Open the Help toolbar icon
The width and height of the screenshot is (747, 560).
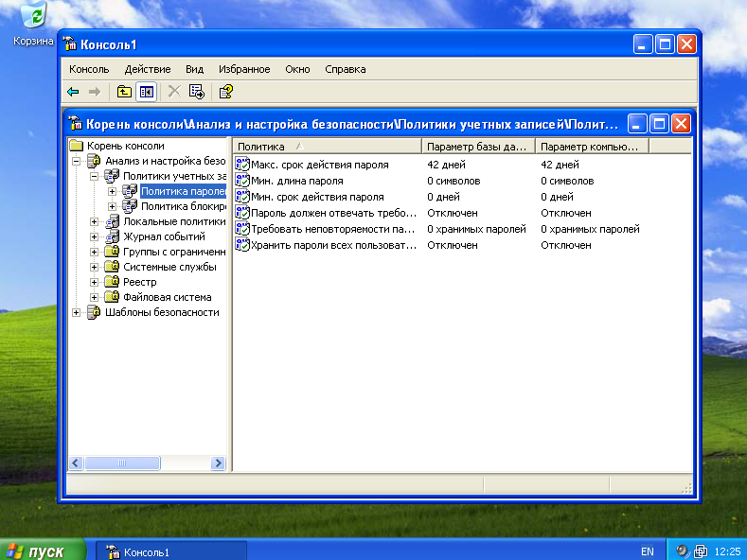tap(226, 92)
